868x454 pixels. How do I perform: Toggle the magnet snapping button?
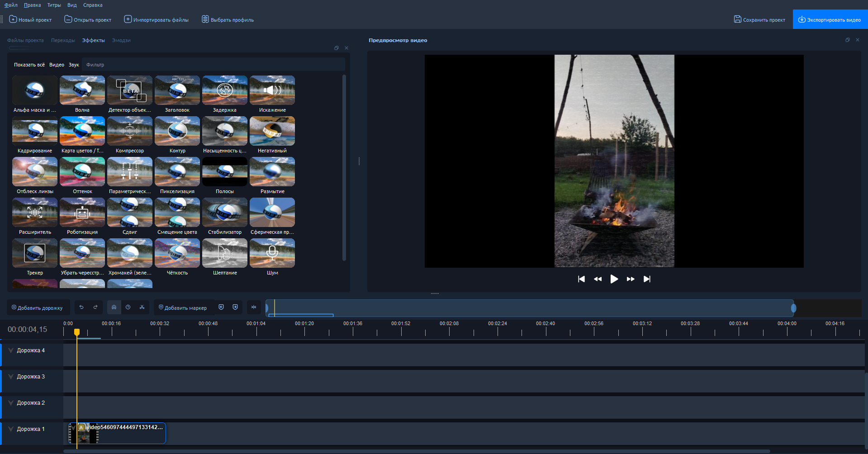tap(114, 307)
